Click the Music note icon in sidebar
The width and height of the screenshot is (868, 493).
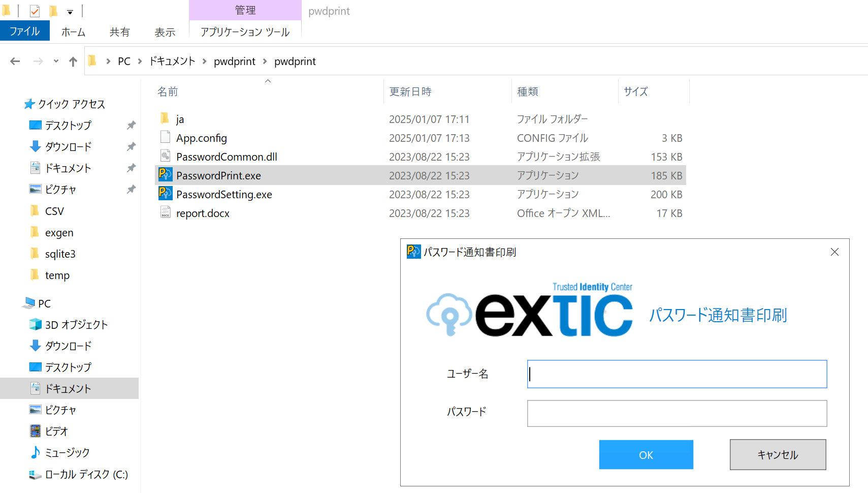tap(35, 452)
